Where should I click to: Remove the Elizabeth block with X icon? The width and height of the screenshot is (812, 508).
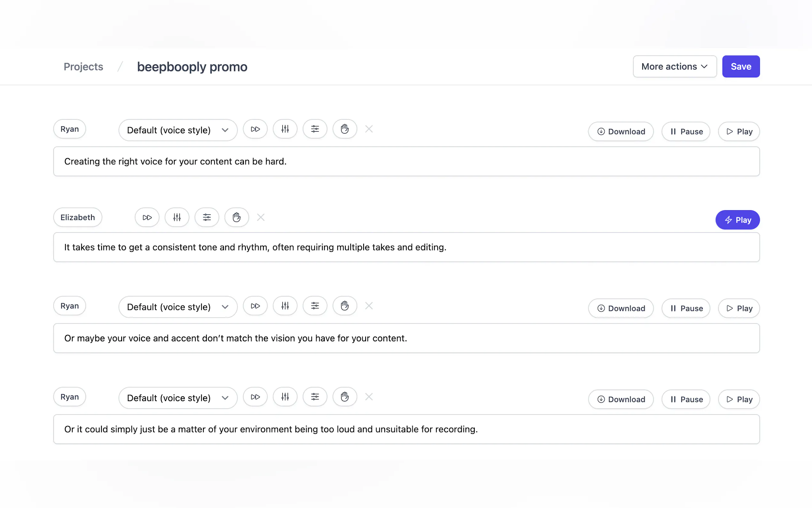point(261,218)
